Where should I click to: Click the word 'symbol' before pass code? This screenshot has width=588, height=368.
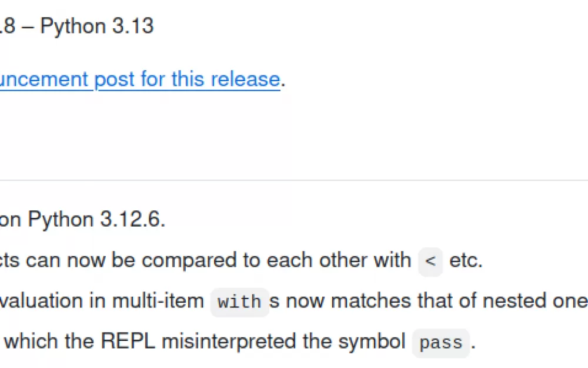tap(372, 342)
